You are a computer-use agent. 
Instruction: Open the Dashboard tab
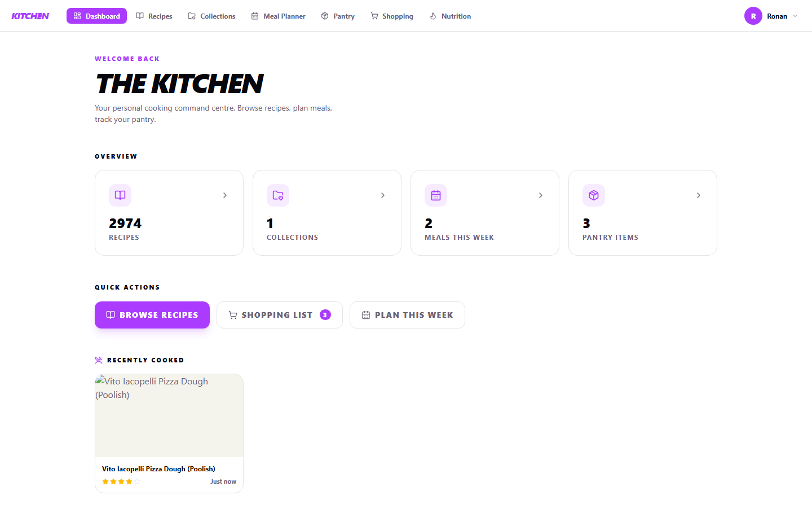[x=97, y=16]
